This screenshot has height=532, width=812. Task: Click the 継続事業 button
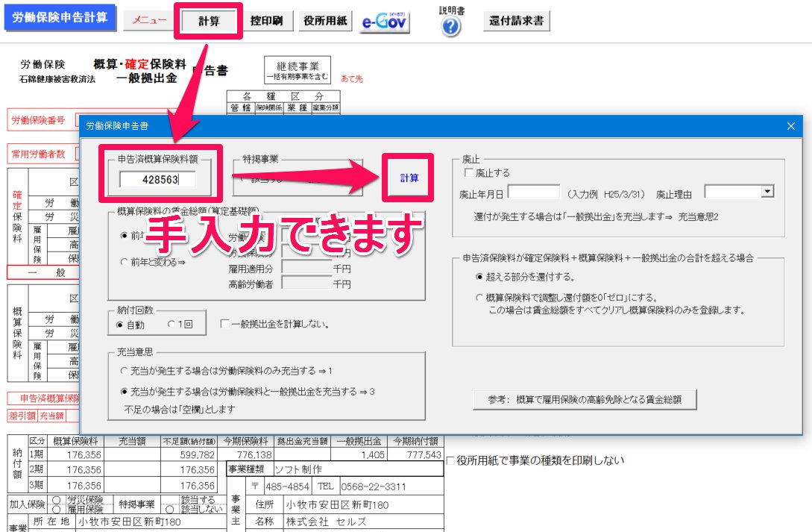pyautogui.click(x=297, y=70)
